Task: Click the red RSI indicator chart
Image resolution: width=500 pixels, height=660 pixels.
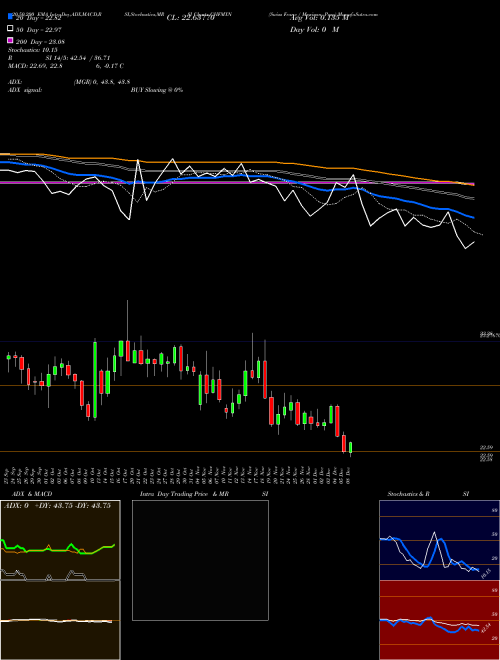Action: click(x=439, y=620)
